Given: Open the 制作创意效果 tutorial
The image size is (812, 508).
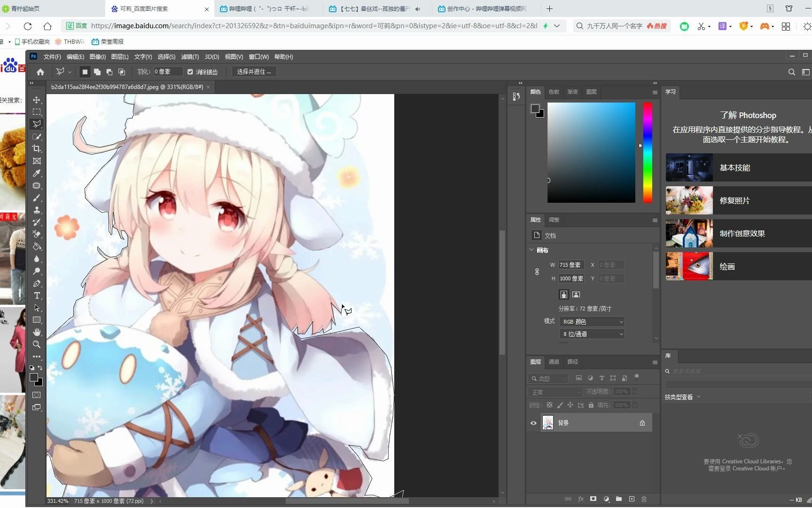Looking at the screenshot, I should [x=739, y=233].
